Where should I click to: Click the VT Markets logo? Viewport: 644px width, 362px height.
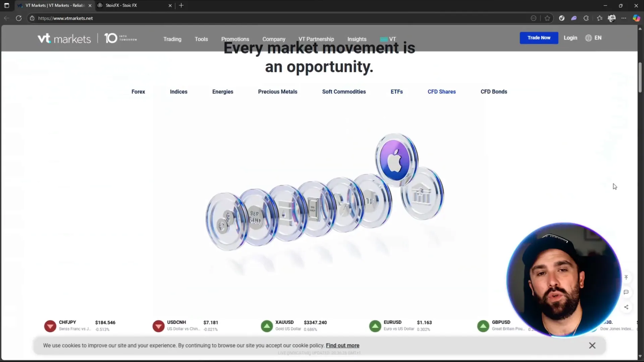point(64,39)
